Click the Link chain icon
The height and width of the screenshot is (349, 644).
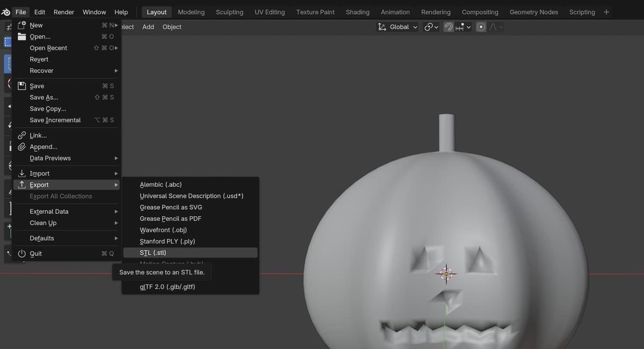[x=22, y=136]
